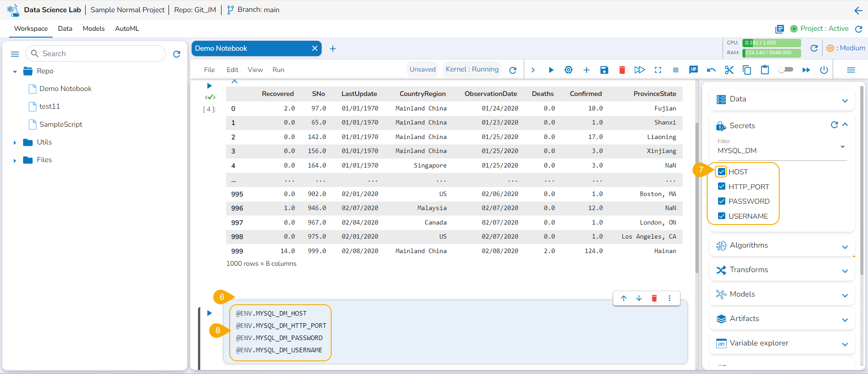Uncheck the HOST secret checkbox
The width and height of the screenshot is (868, 374).
coord(722,172)
